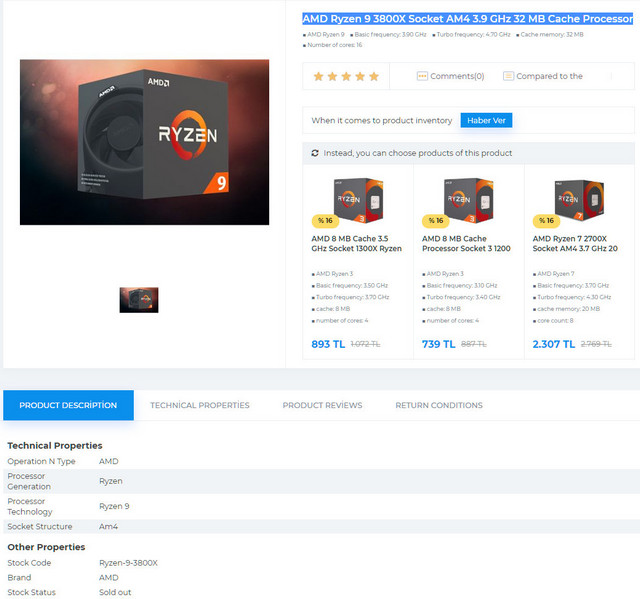The image size is (640, 599).
Task: Open the Product Reviews tab
Action: click(322, 405)
